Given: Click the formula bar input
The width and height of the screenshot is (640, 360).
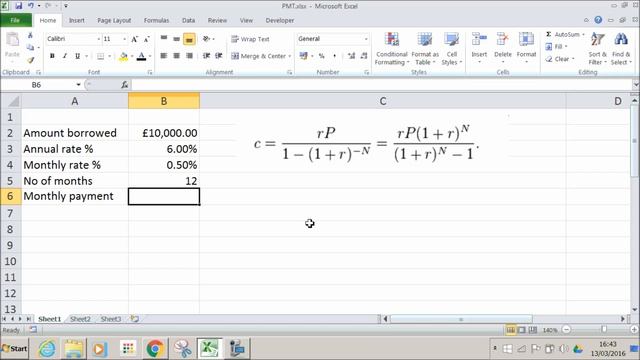Looking at the screenshot, I should tap(382, 85).
